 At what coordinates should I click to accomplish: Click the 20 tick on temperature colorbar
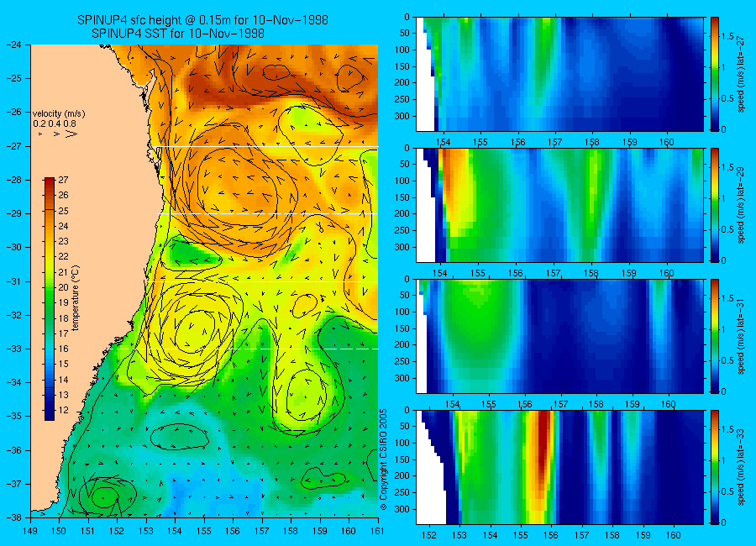(63, 287)
